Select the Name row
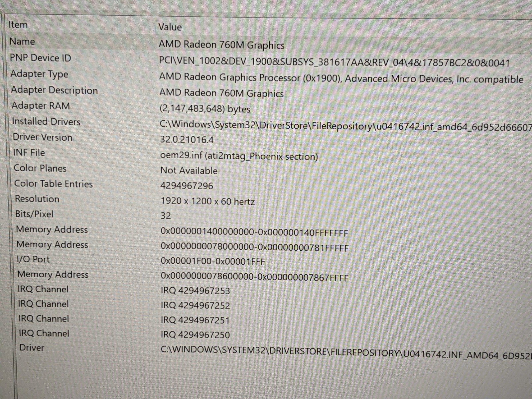 (269, 43)
